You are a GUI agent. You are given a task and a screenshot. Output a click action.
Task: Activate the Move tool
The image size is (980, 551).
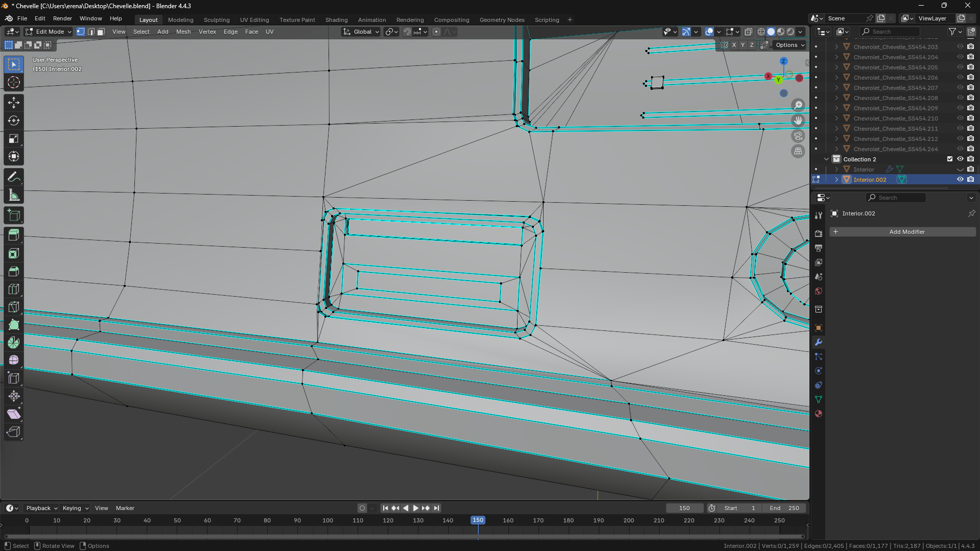coord(14,103)
